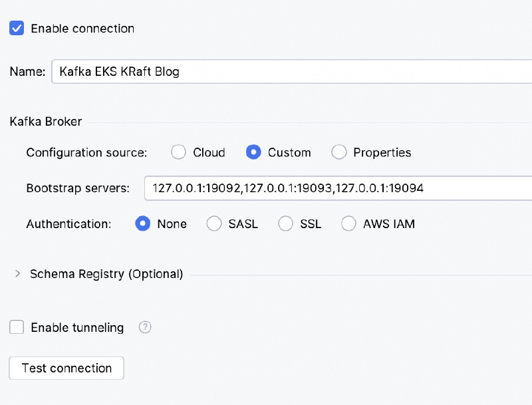Click the Schema Registry (Optional) heading
The width and height of the screenshot is (532, 405).
106,274
